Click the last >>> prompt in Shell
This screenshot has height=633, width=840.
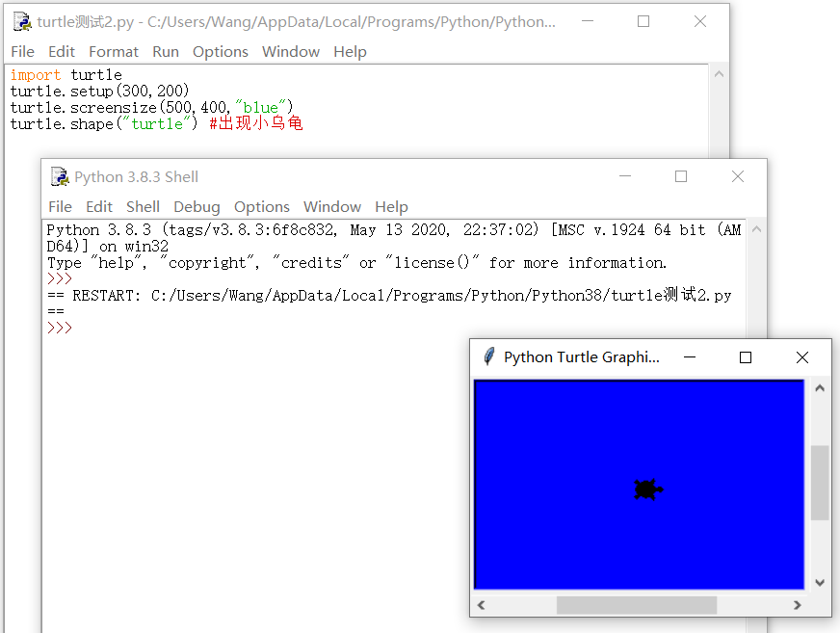[60, 328]
